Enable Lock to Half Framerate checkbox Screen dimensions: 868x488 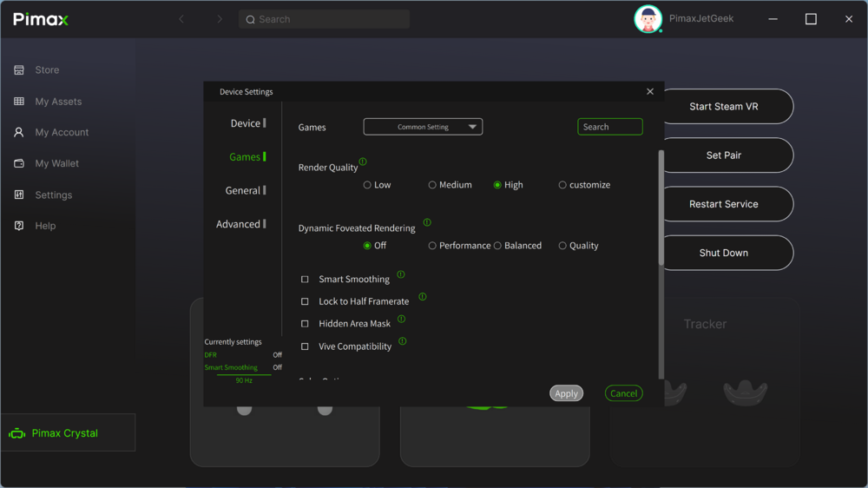click(x=305, y=301)
